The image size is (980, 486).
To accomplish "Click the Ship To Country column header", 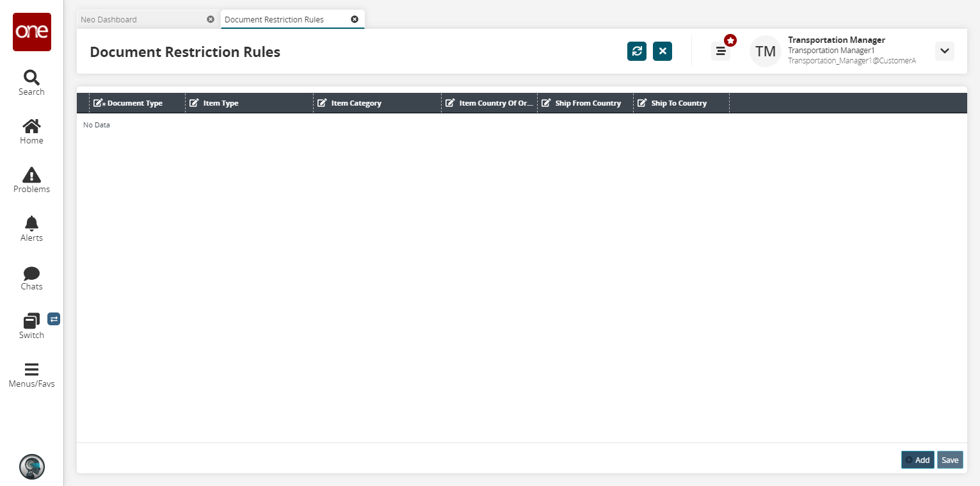I will tap(681, 103).
